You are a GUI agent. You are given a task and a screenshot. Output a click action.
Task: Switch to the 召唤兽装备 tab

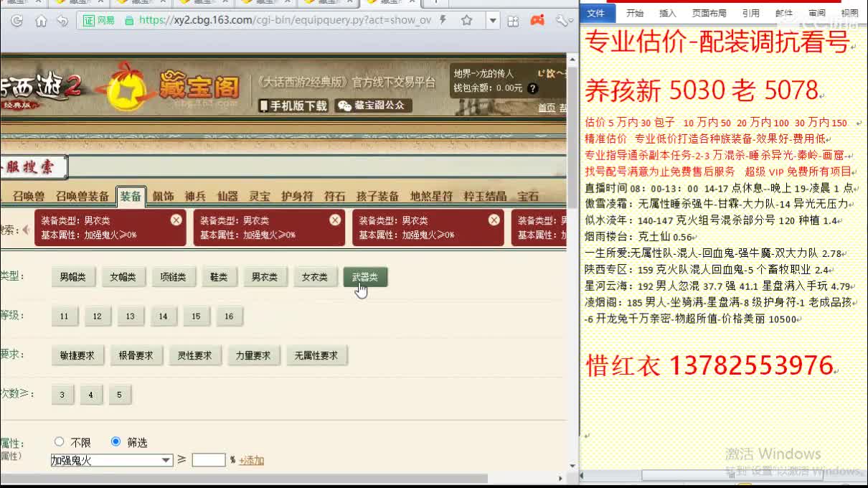coord(82,196)
